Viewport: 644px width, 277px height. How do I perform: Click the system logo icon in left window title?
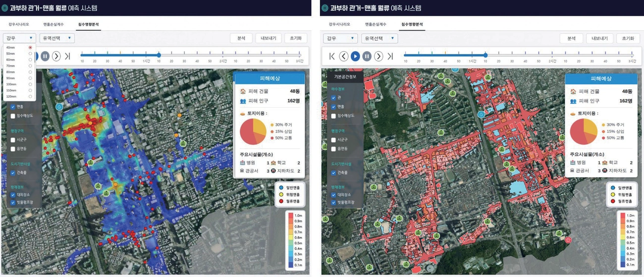click(5, 8)
